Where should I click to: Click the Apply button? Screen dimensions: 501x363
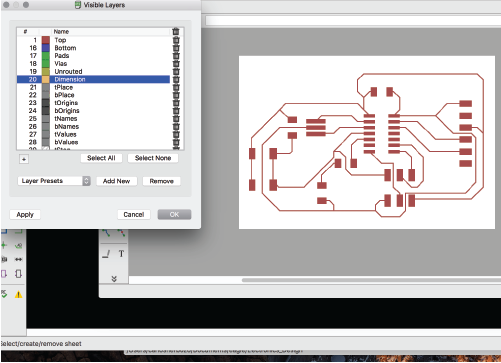(25, 214)
